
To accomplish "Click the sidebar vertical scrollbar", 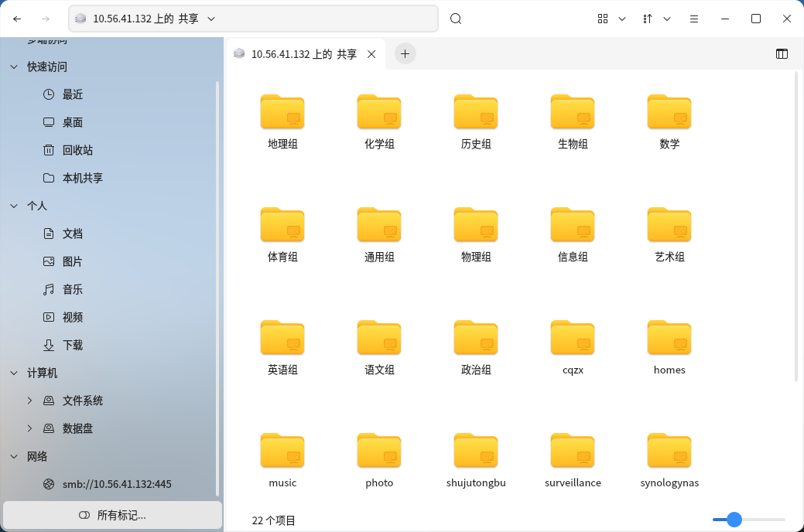I will coord(218,289).
